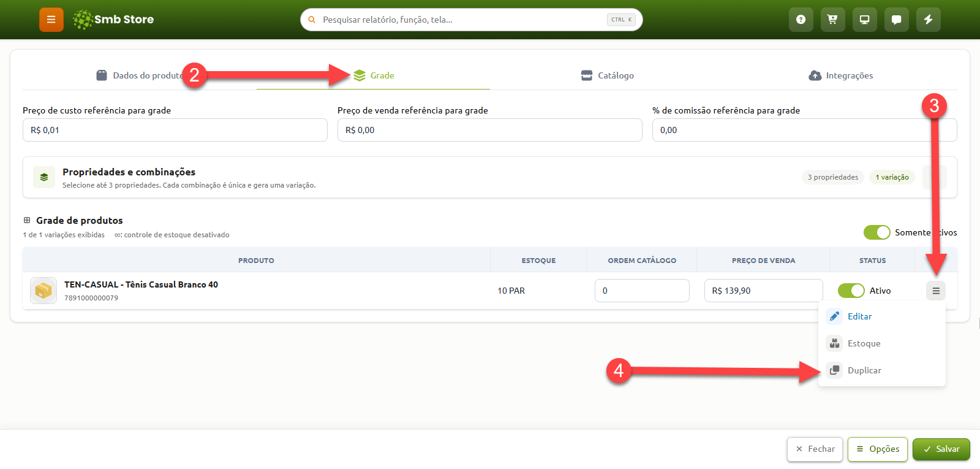Toggle the Ativo status switch for TEN-CASUAL
This screenshot has height=469, width=980.
[851, 291]
